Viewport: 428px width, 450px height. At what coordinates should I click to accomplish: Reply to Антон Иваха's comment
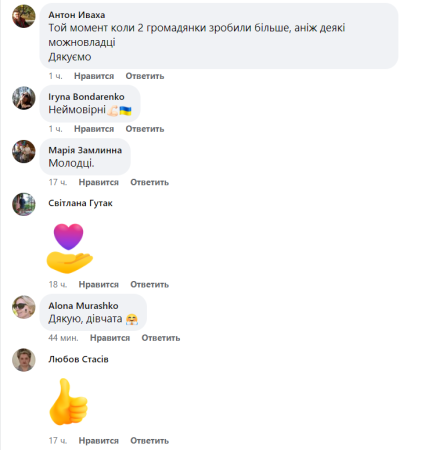(145, 76)
